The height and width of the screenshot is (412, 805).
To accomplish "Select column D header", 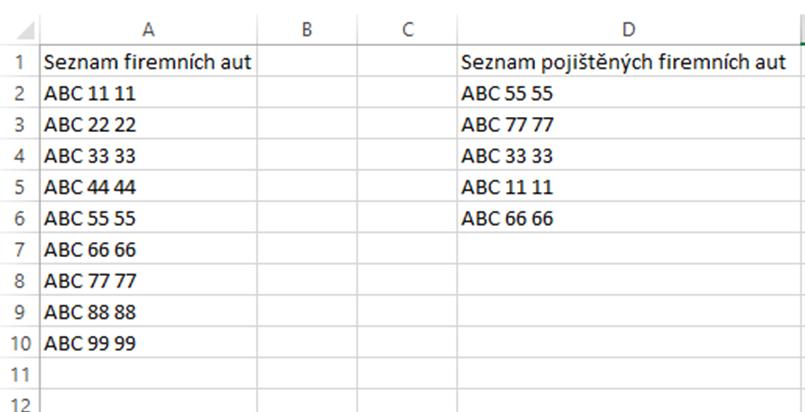I will pos(629,30).
